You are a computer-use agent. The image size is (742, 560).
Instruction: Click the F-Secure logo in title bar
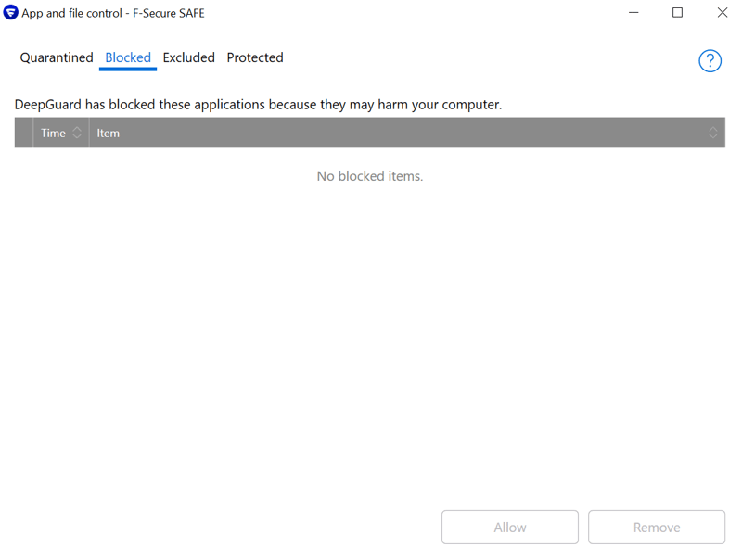coord(10,13)
